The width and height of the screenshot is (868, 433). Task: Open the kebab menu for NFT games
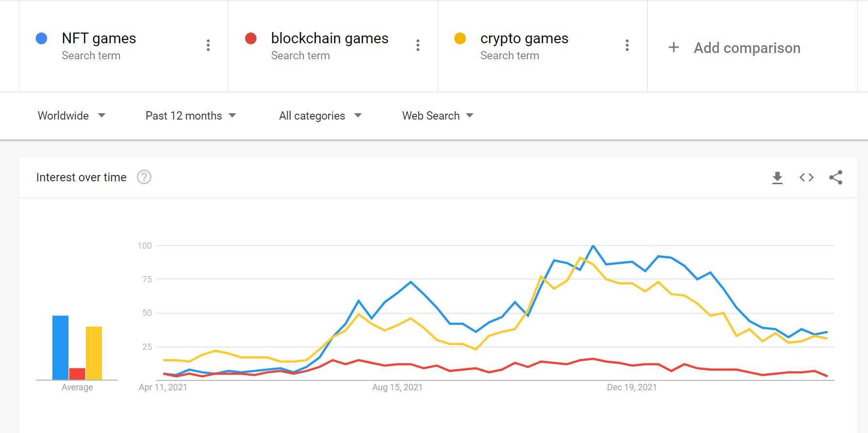click(x=208, y=45)
